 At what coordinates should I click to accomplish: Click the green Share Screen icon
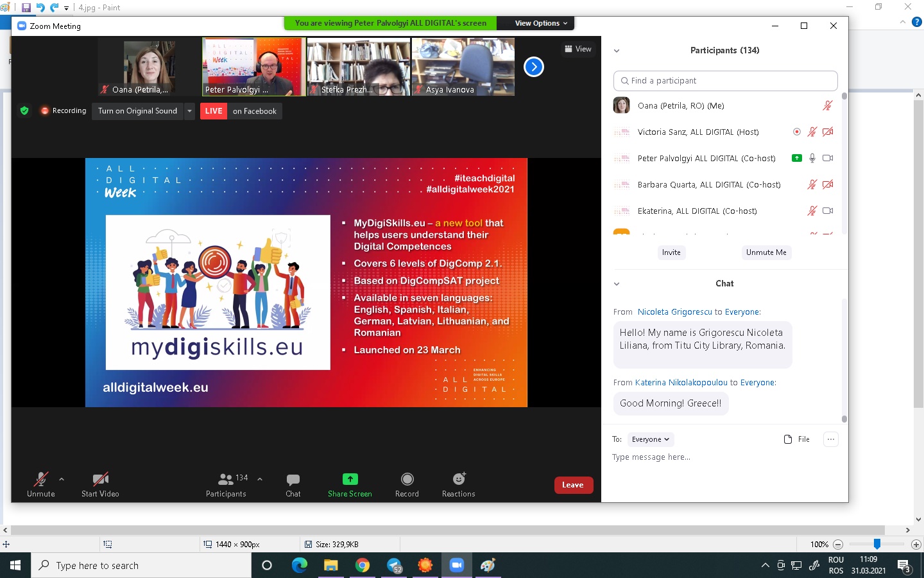pos(350,479)
